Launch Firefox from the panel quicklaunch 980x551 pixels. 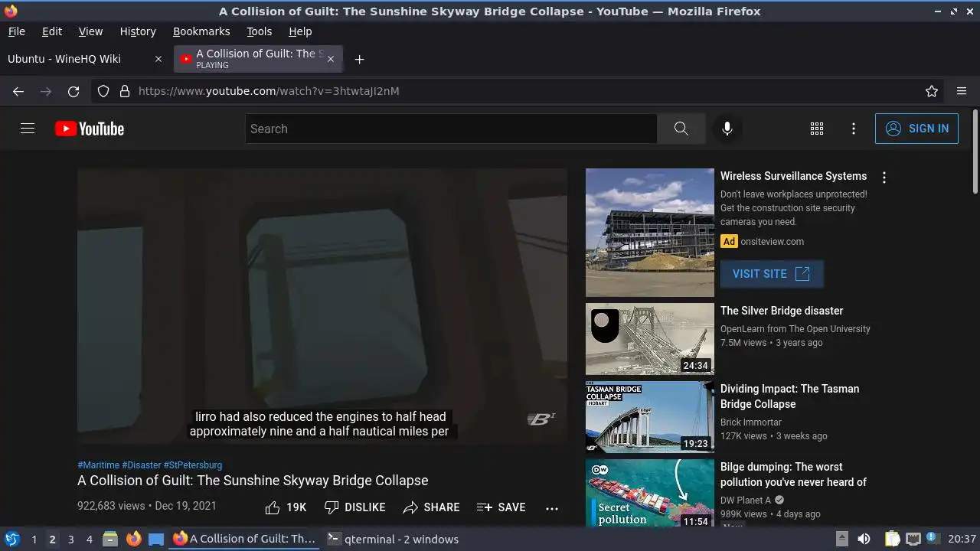[133, 539]
